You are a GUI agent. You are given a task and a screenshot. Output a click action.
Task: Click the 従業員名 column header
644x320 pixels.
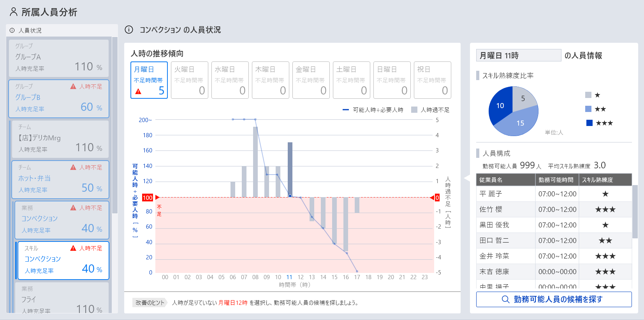505,180
